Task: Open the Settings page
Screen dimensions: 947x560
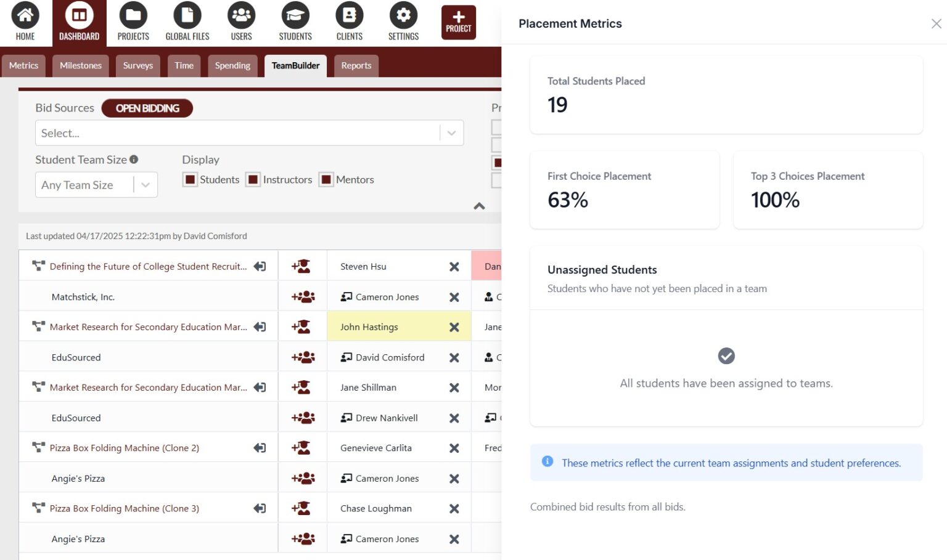Action: pyautogui.click(x=403, y=22)
